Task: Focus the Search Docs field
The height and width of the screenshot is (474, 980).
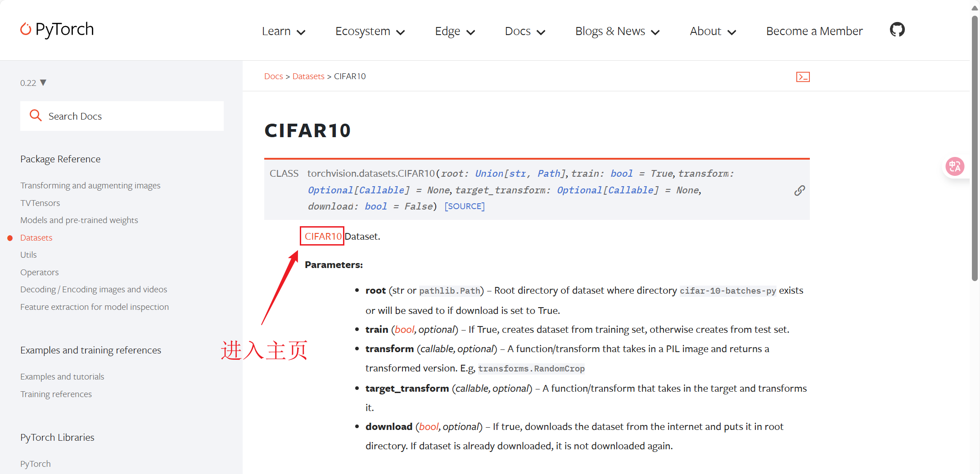Action: [x=122, y=116]
